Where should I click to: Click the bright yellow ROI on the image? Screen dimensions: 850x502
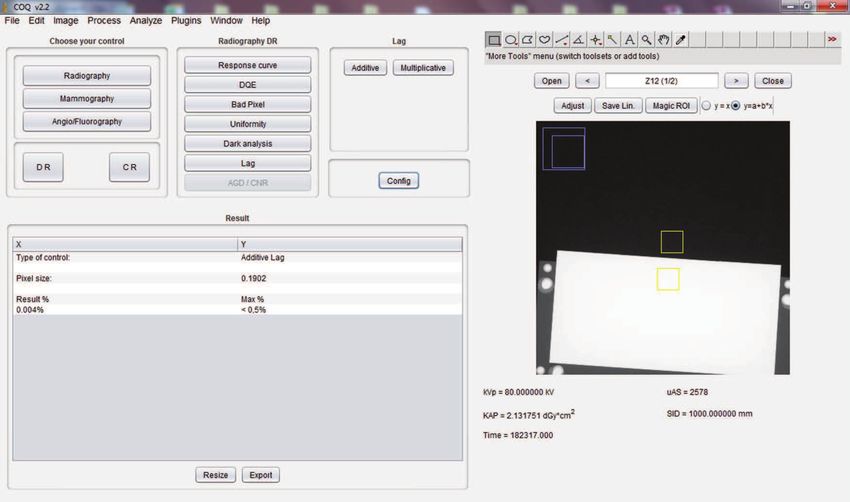point(668,279)
